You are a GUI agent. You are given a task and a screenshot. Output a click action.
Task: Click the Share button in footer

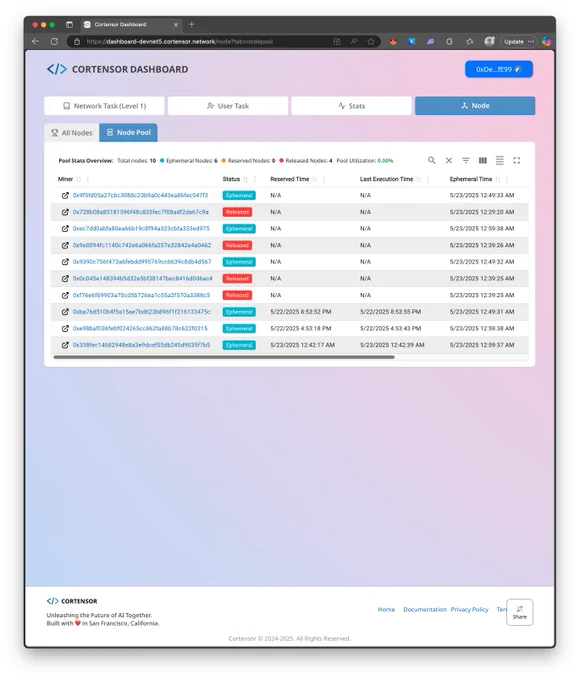(520, 612)
